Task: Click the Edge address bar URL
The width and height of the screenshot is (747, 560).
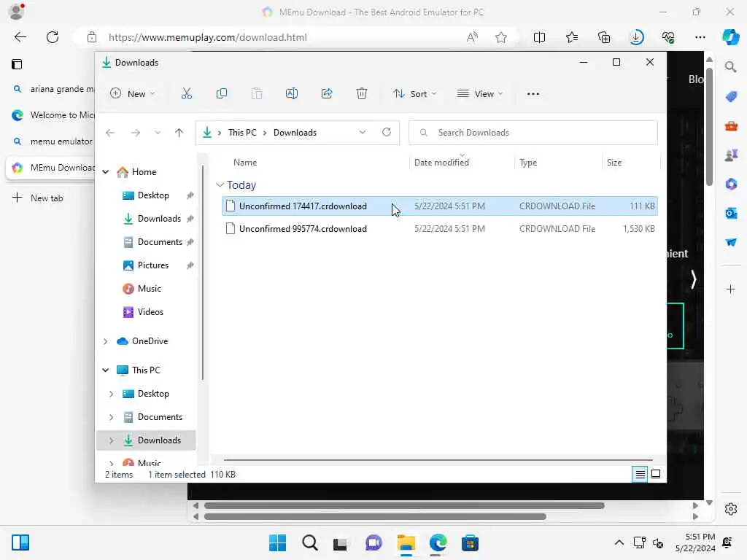Action: [x=208, y=37]
